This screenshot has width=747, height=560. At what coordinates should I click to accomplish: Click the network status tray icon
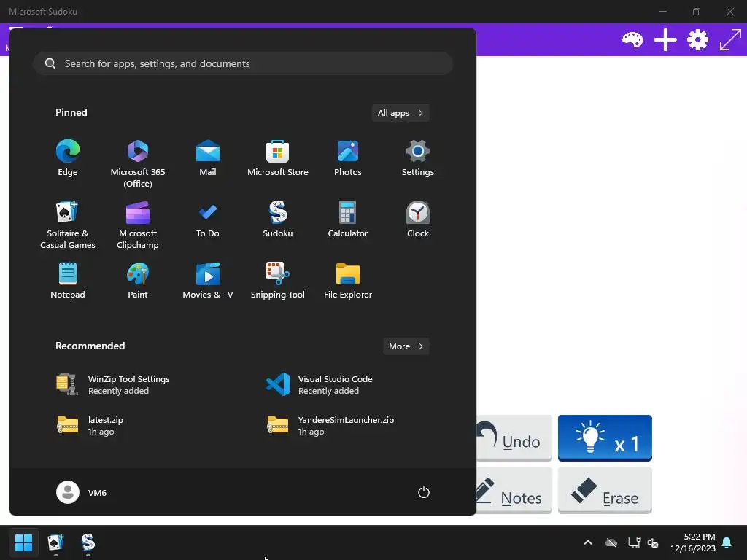[x=634, y=542]
